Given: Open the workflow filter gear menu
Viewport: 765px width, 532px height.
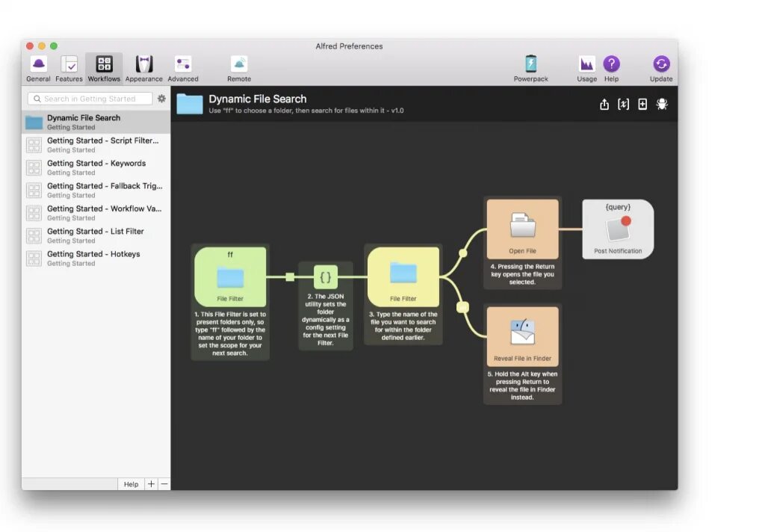Looking at the screenshot, I should pos(161,99).
